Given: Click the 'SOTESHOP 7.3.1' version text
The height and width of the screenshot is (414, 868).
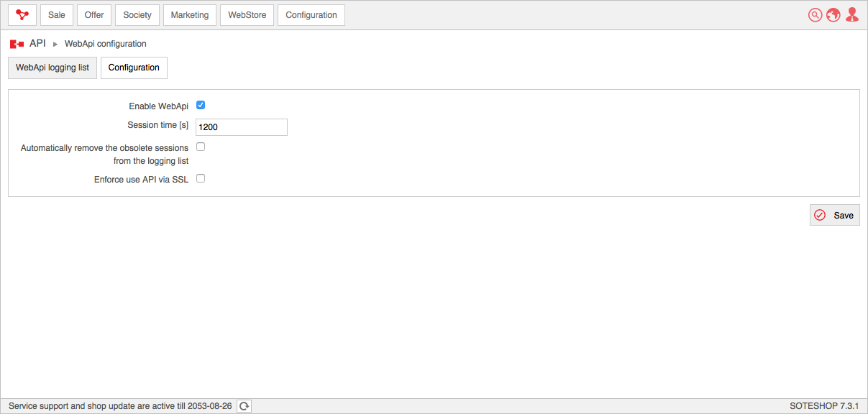Looking at the screenshot, I should point(824,406).
